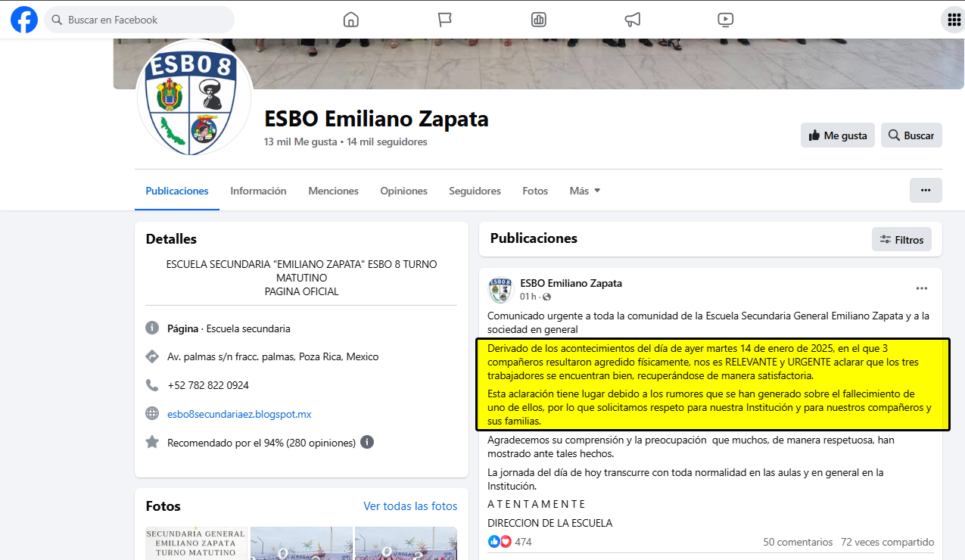Open the chart-style icon in top navigation
965x560 pixels.
tap(539, 20)
